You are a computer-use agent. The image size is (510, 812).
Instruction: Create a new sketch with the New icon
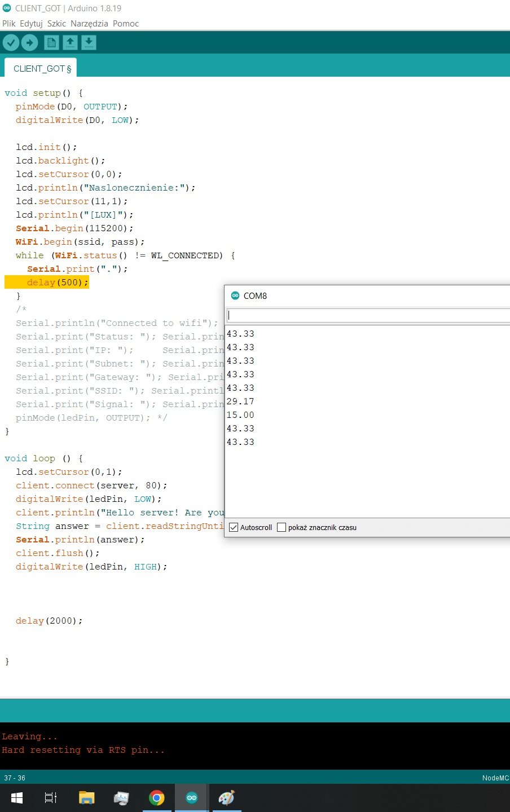coord(51,42)
